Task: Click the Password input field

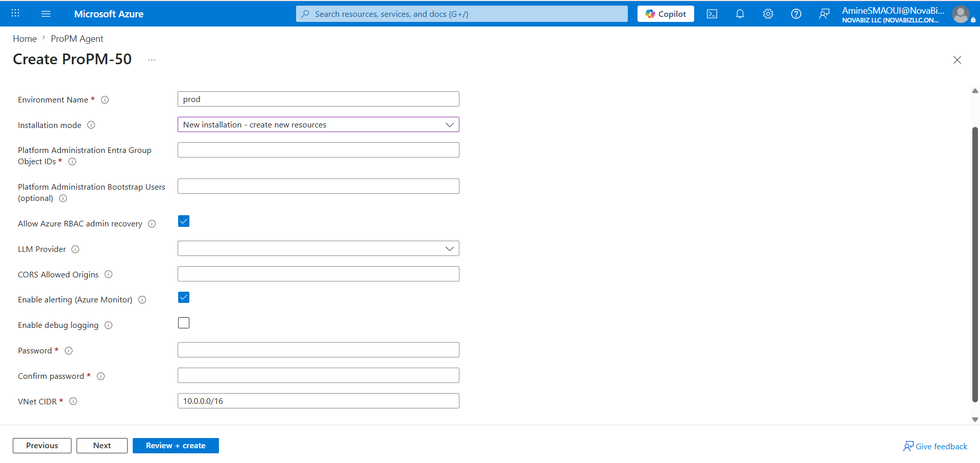Action: coord(318,350)
